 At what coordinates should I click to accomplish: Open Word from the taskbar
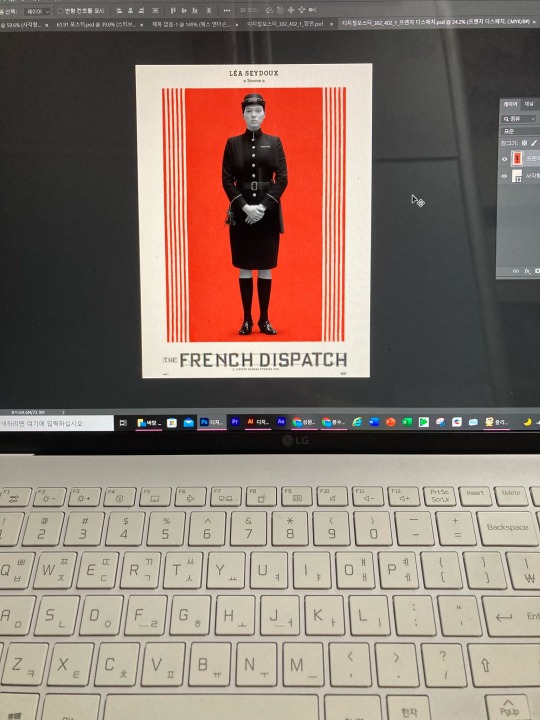(374, 422)
